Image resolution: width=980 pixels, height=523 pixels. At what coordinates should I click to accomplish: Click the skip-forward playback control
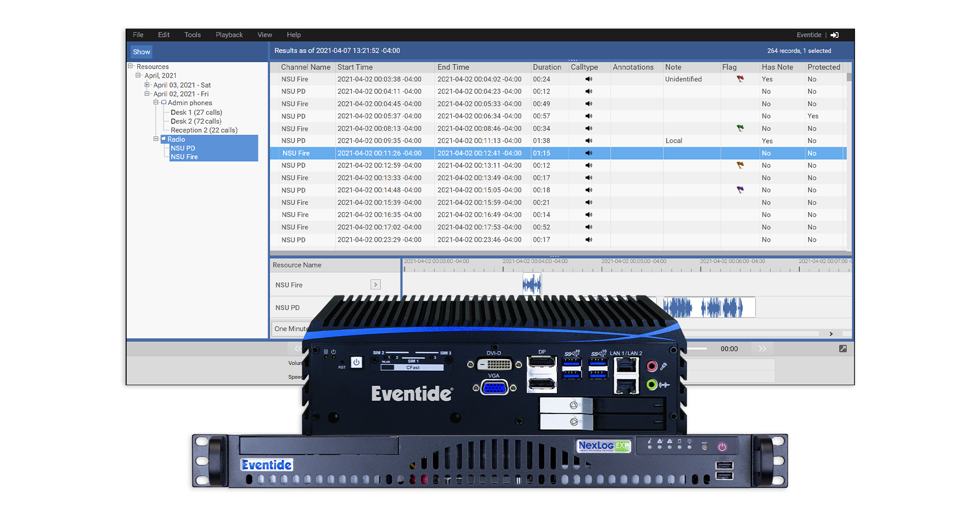click(x=762, y=348)
